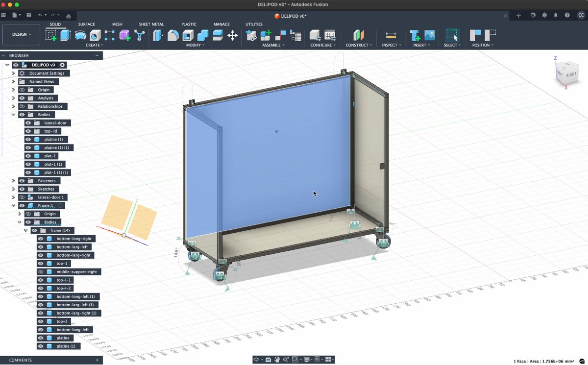Expand the Fasteners folder

click(14, 181)
